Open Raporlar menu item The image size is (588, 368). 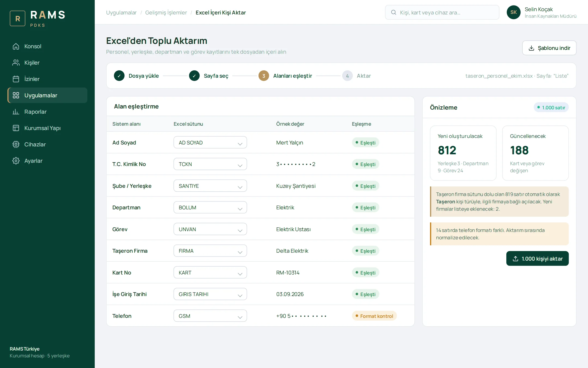47,112
